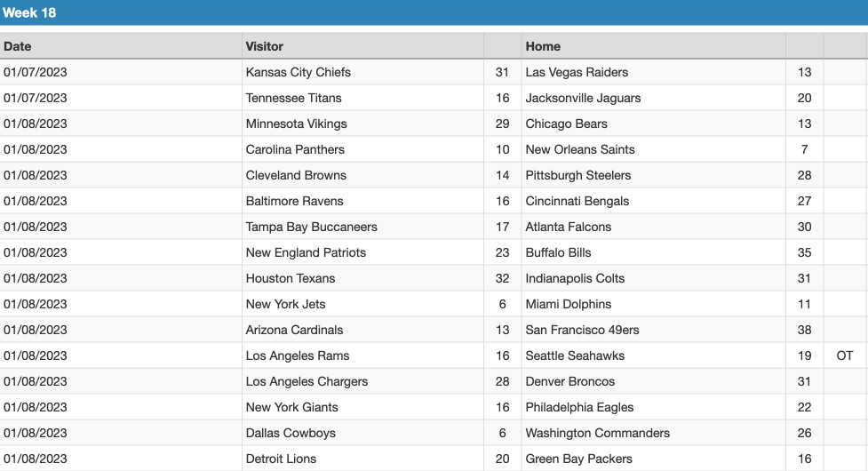The width and height of the screenshot is (868, 471).
Task: Click the Buffalo Bills home team
Action: pos(558,252)
